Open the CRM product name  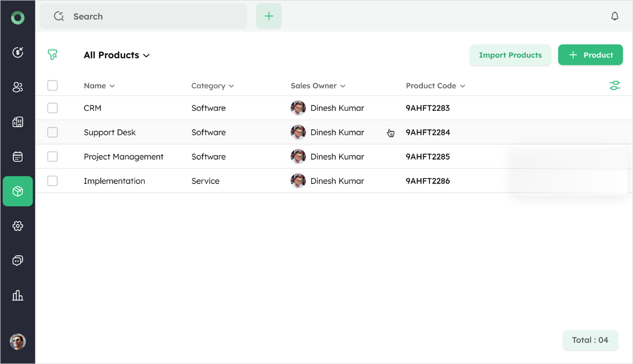point(93,108)
